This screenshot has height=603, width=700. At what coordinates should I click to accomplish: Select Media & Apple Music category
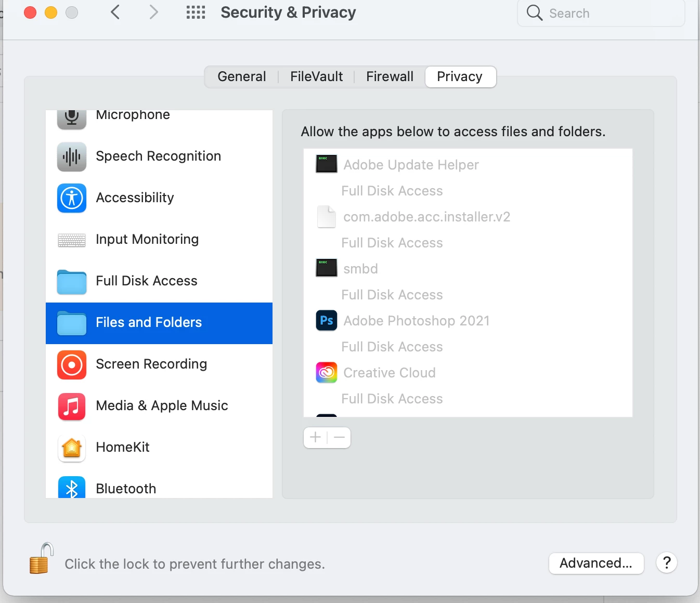(x=159, y=406)
